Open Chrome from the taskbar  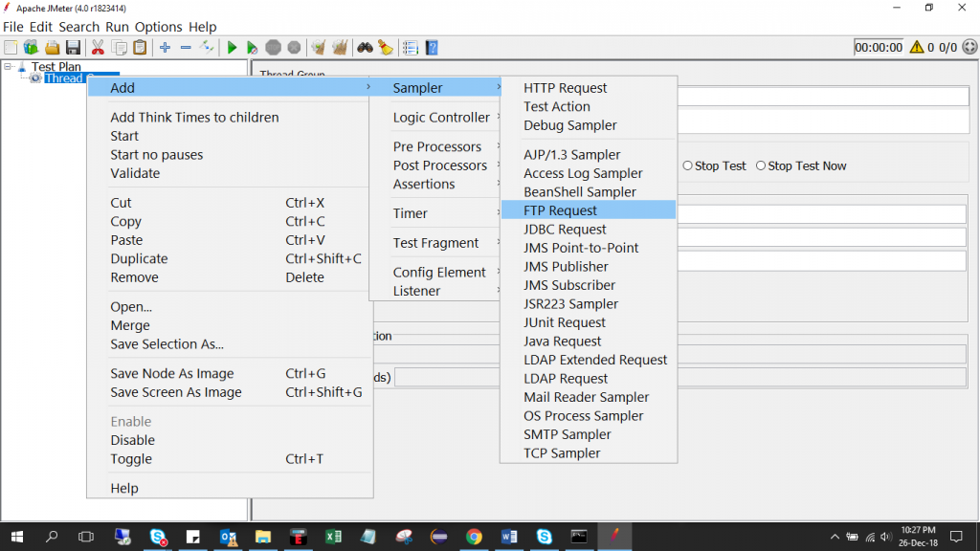click(474, 537)
